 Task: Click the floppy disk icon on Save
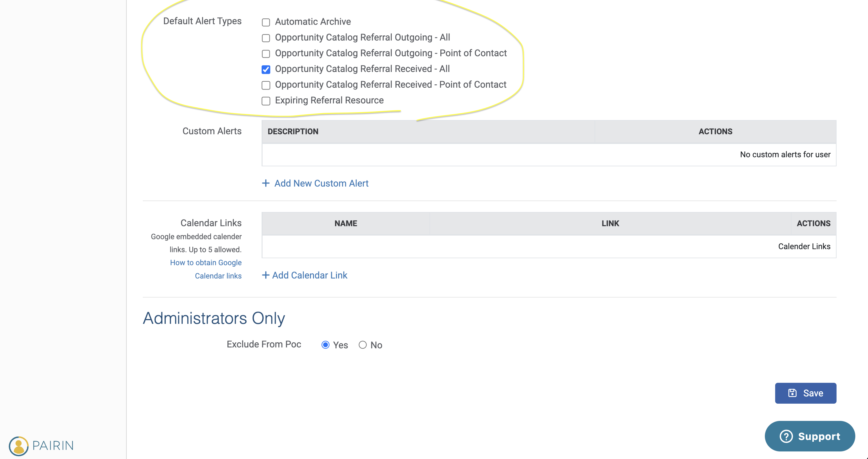coord(792,393)
